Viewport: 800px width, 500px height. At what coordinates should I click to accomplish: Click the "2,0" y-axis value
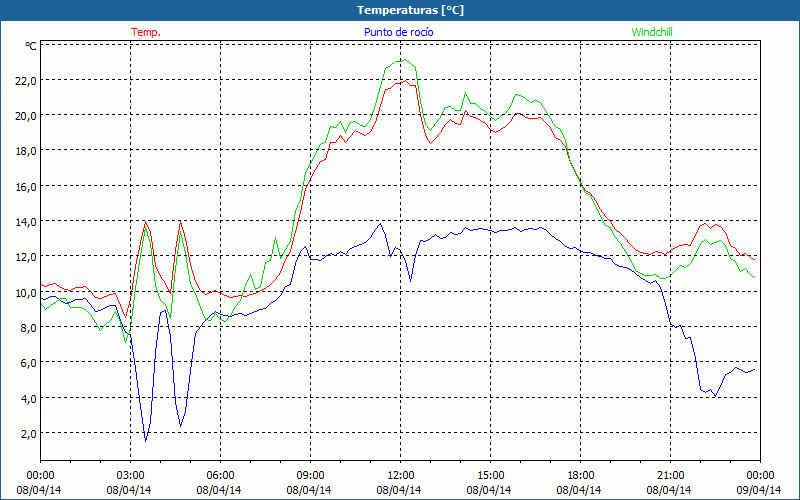click(x=29, y=434)
